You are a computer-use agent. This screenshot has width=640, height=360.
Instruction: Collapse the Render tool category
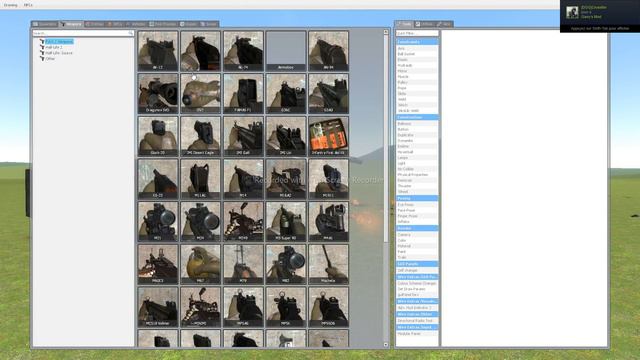[417, 228]
